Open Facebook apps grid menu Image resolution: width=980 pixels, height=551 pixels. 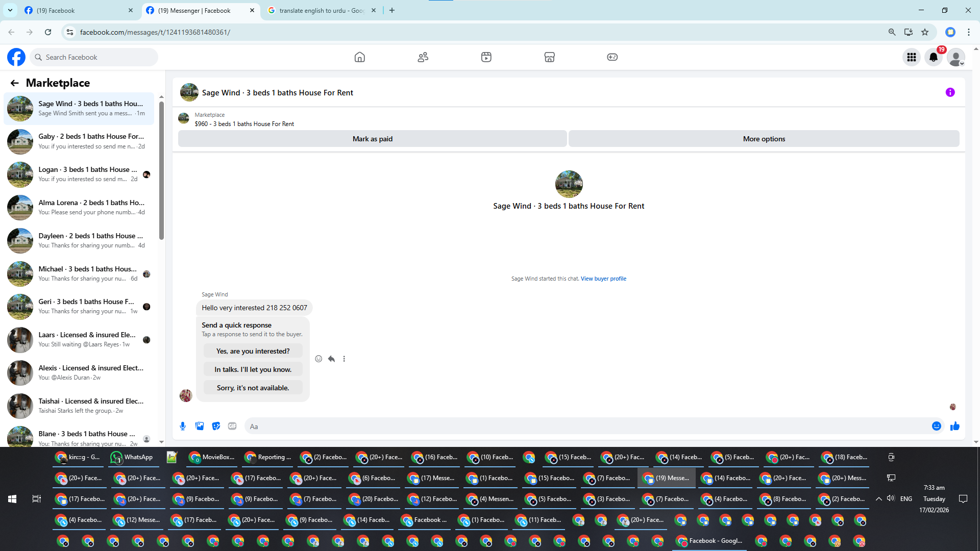(x=911, y=57)
